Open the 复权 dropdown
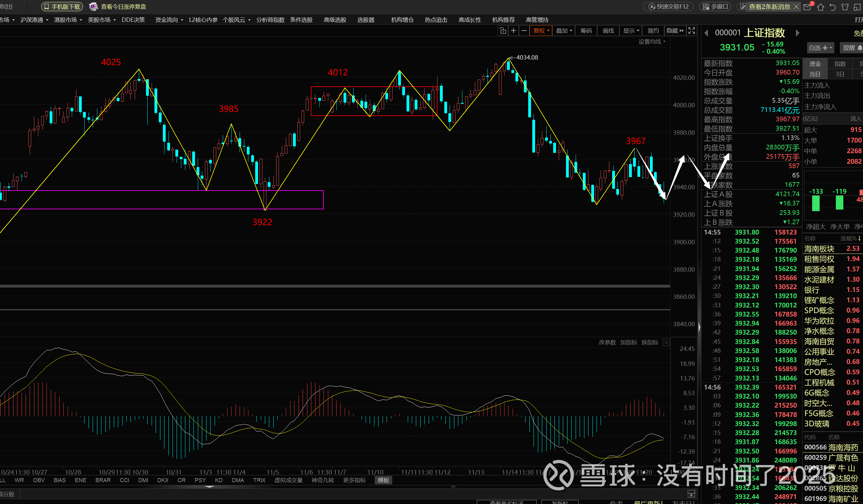The image size is (863, 504). (x=541, y=31)
